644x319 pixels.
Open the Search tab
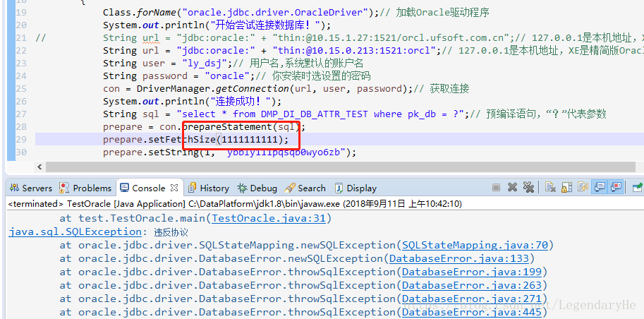click(305, 188)
